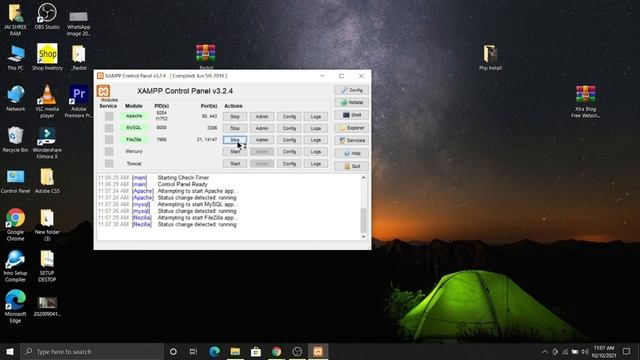Screen dimensions: 640x360
Task: Toggle Apache service checkbox
Action: coord(109,116)
